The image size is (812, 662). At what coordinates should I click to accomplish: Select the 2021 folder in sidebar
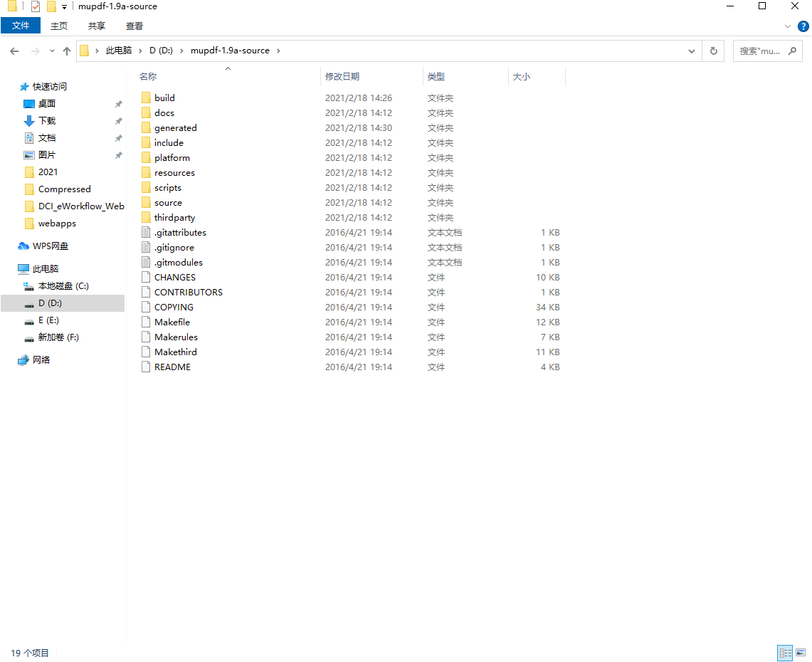point(48,172)
